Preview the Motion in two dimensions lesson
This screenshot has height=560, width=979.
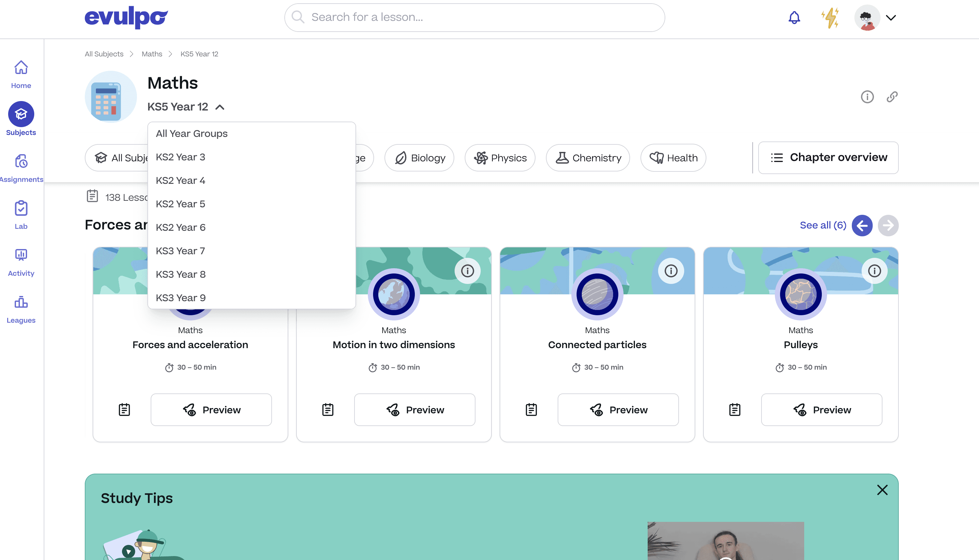point(414,410)
